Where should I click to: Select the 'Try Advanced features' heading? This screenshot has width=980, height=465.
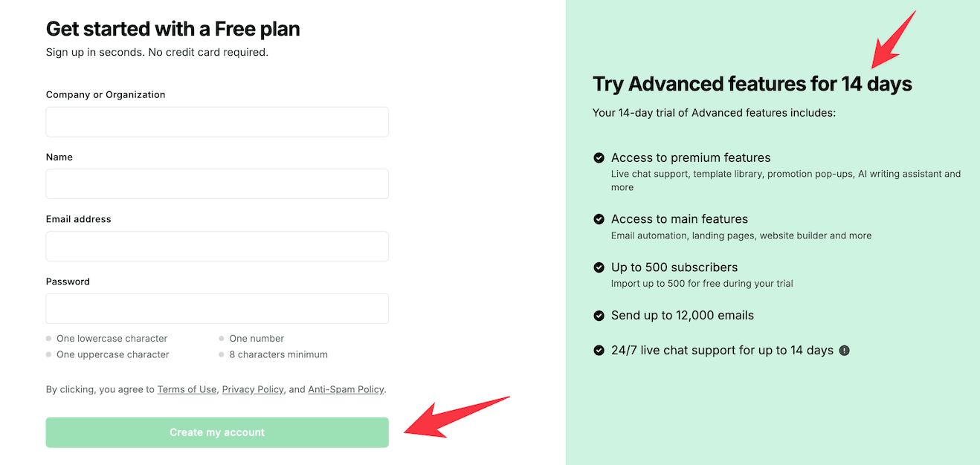(x=752, y=83)
